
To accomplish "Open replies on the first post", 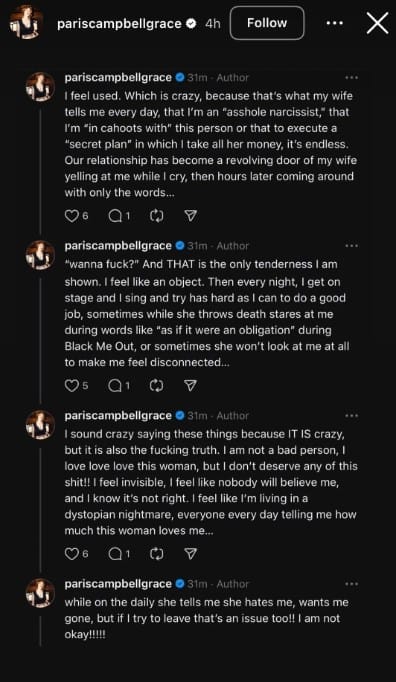I will click(x=115, y=216).
